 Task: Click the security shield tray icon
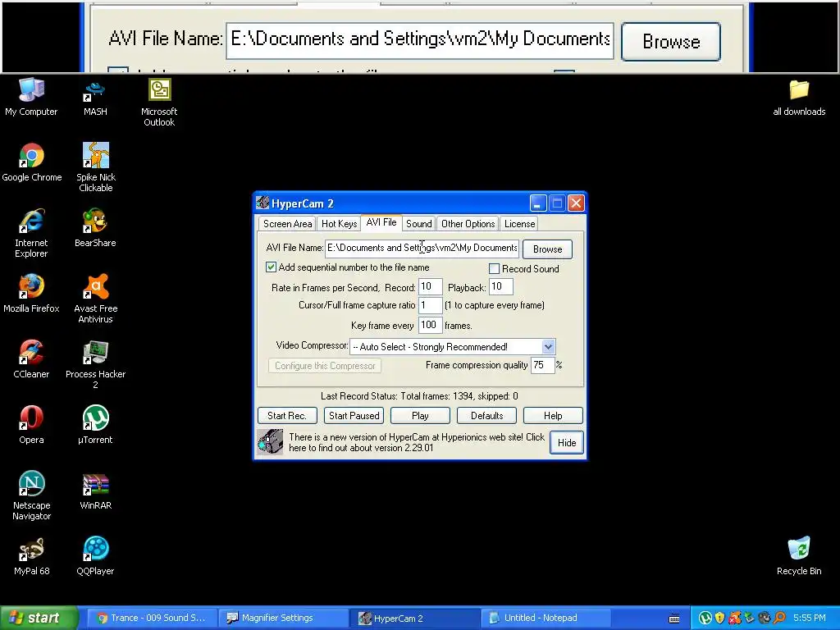(x=719, y=618)
